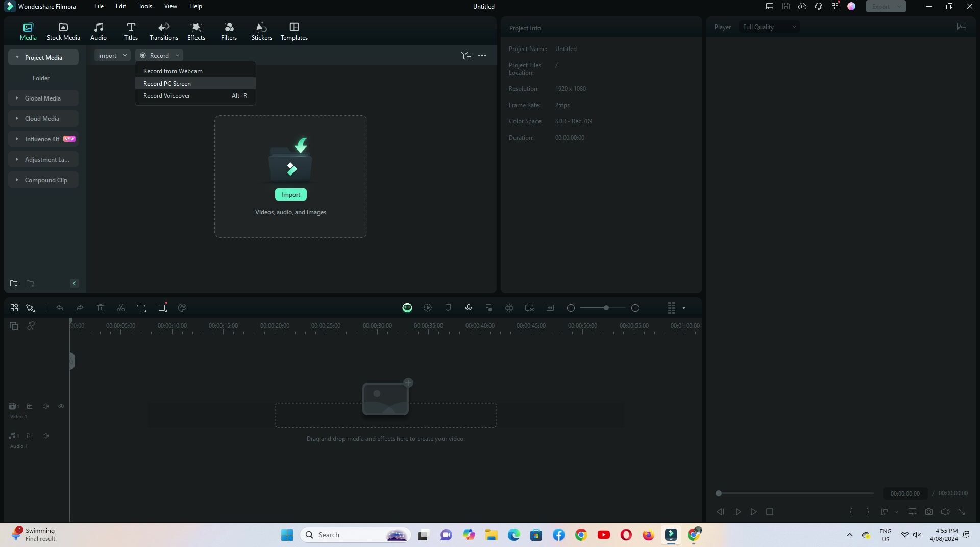Expand the Global Media section

pos(43,98)
